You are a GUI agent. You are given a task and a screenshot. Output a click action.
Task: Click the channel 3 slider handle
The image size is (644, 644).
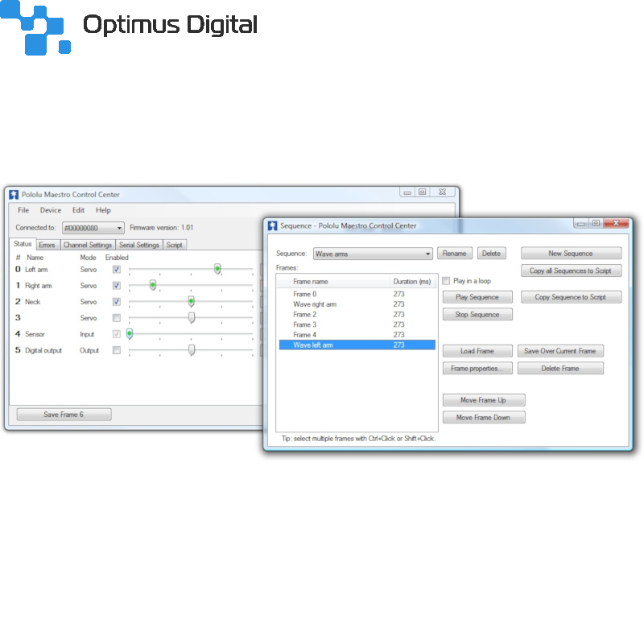coord(192,317)
